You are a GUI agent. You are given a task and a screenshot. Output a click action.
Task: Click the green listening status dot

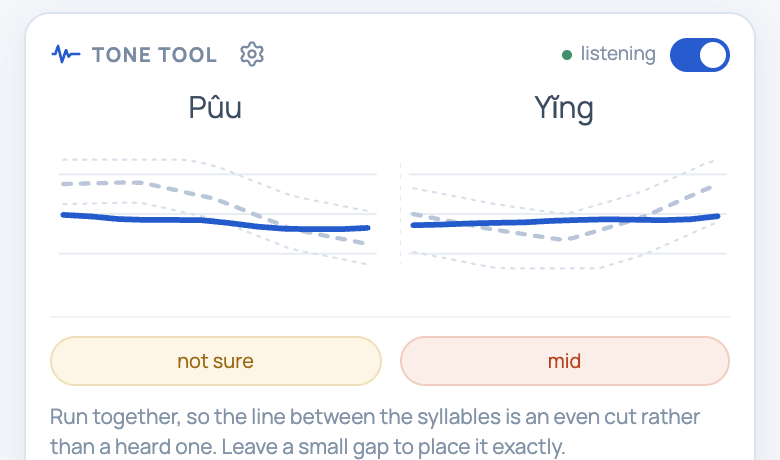click(x=567, y=55)
